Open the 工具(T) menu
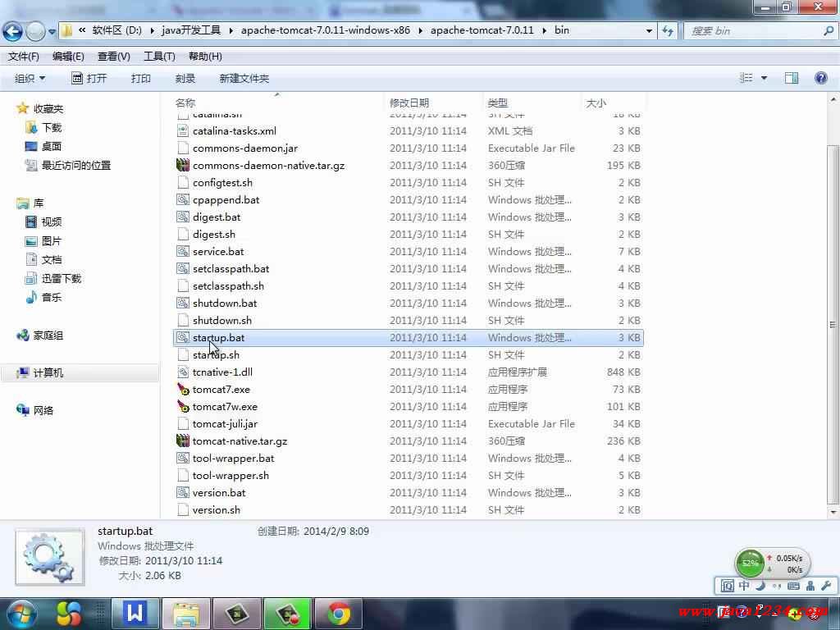840x630 pixels. (159, 57)
